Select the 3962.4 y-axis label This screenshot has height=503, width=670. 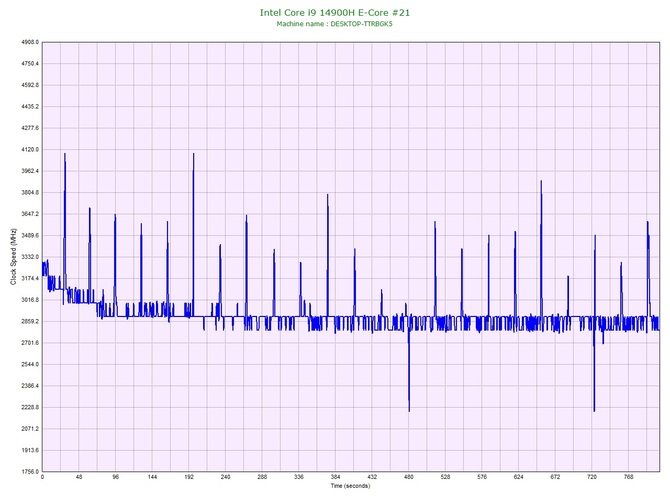[x=30, y=171]
